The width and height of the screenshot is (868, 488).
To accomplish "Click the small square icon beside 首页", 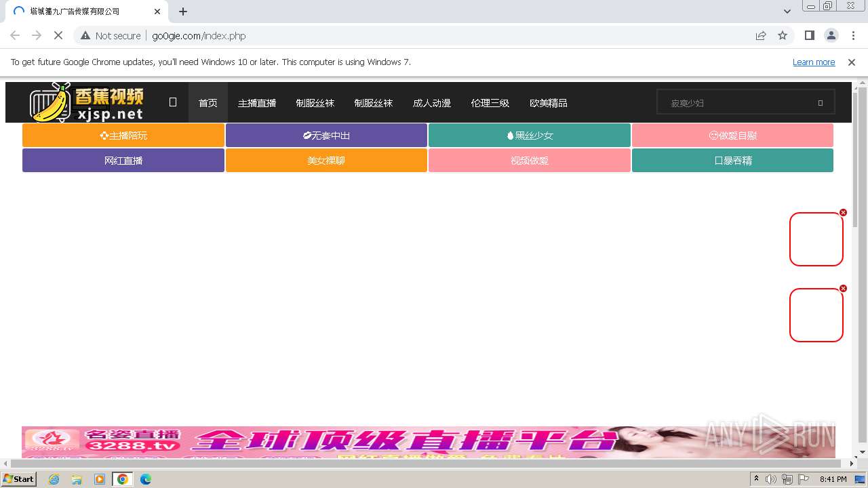I will pos(173,102).
